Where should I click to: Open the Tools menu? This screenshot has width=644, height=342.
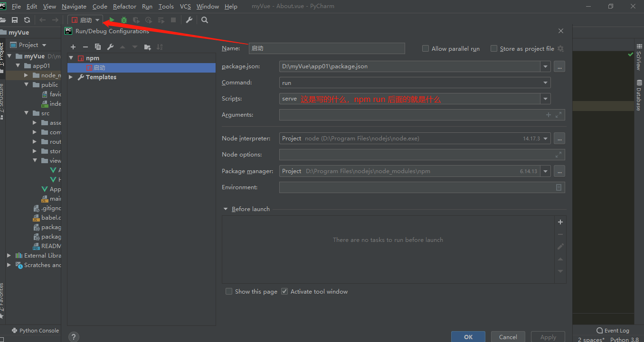pos(166,7)
